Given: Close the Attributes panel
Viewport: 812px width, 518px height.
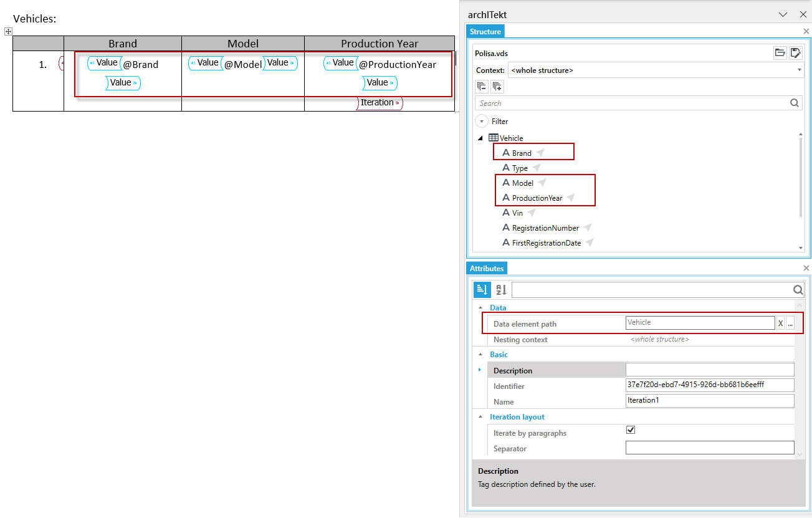Looking at the screenshot, I should tap(806, 268).
